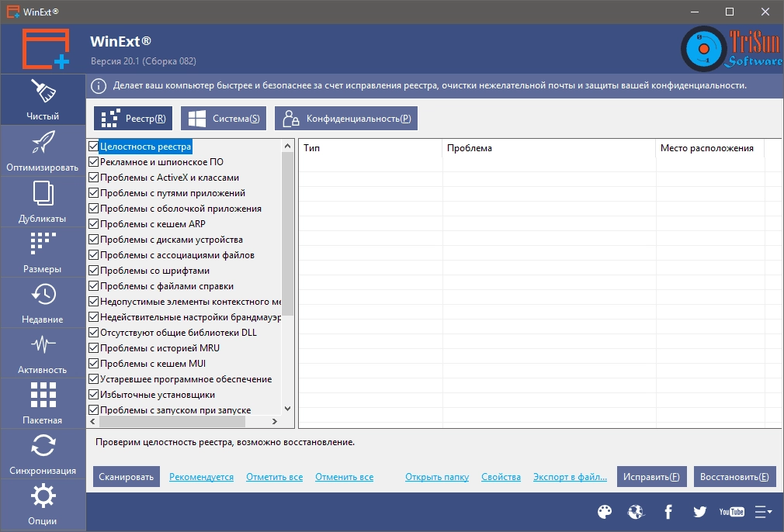
Task: Toggle Проблемы с кешем MUI checkbox
Action: click(x=93, y=363)
